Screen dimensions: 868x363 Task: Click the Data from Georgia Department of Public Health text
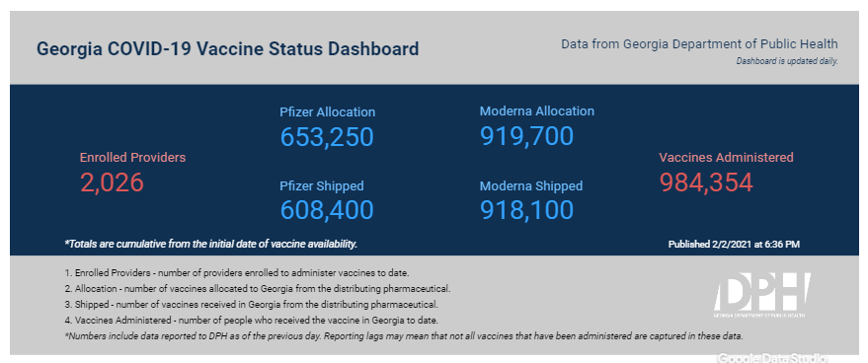tap(699, 43)
